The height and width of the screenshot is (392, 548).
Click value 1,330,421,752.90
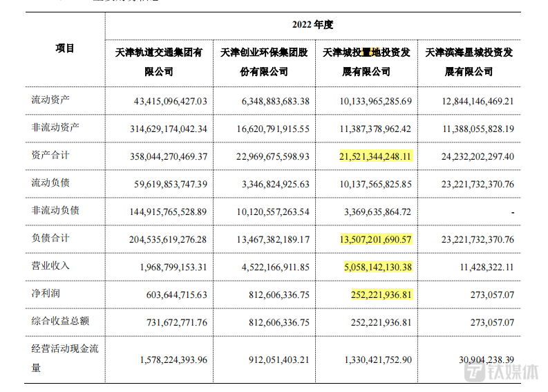(x=378, y=360)
